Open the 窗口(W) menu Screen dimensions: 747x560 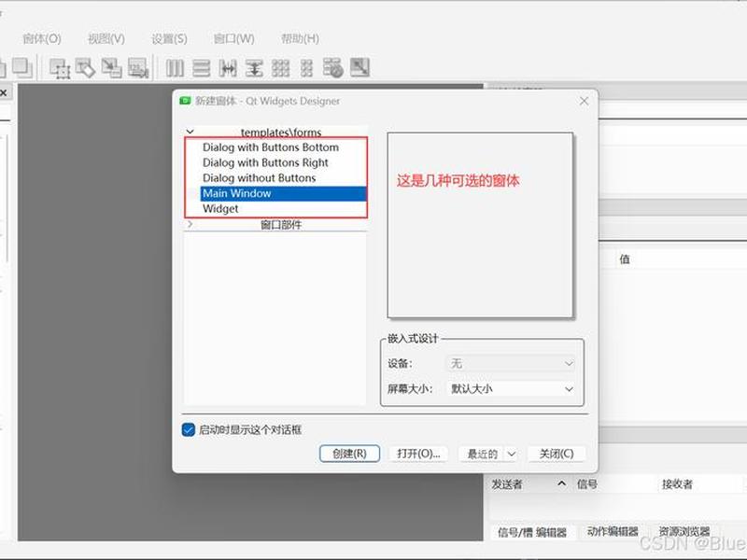pos(234,38)
